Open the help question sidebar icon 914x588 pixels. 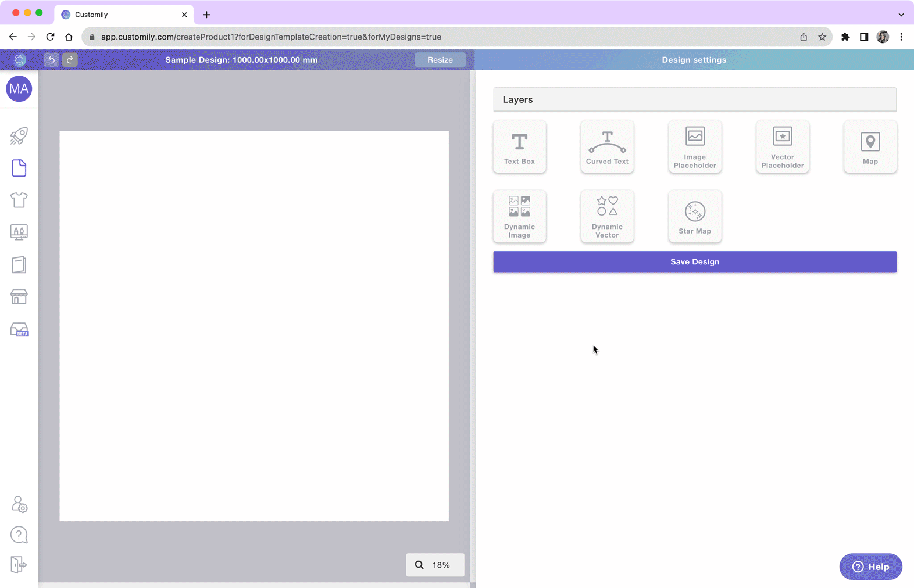pyautogui.click(x=19, y=535)
